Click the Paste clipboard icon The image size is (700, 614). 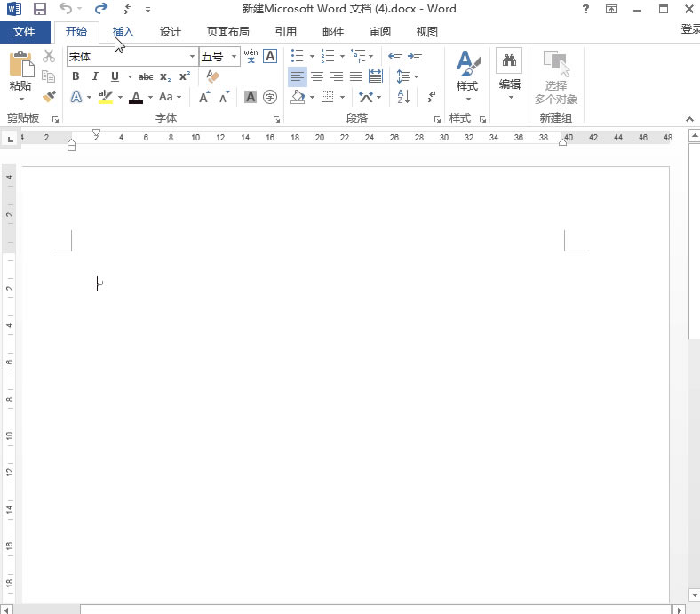pyautogui.click(x=21, y=64)
